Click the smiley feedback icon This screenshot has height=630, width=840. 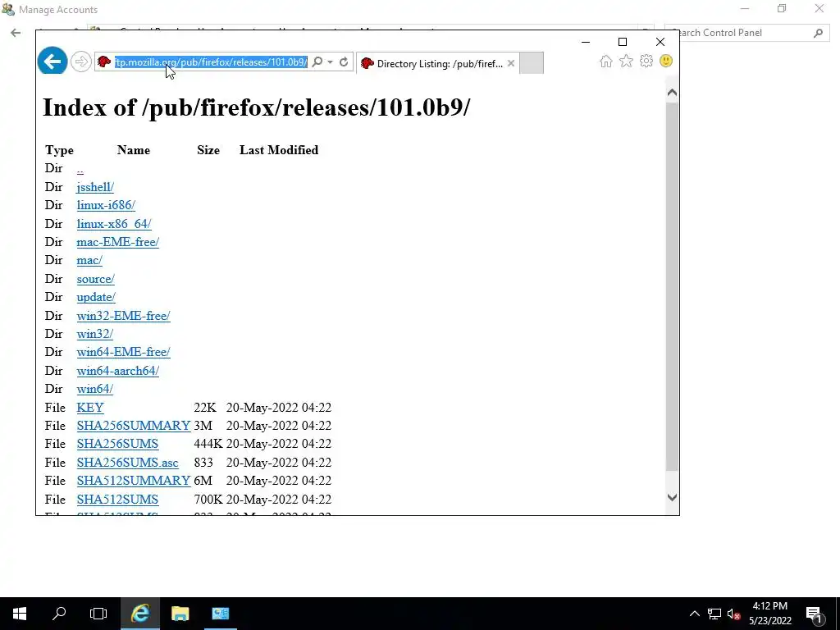point(666,61)
